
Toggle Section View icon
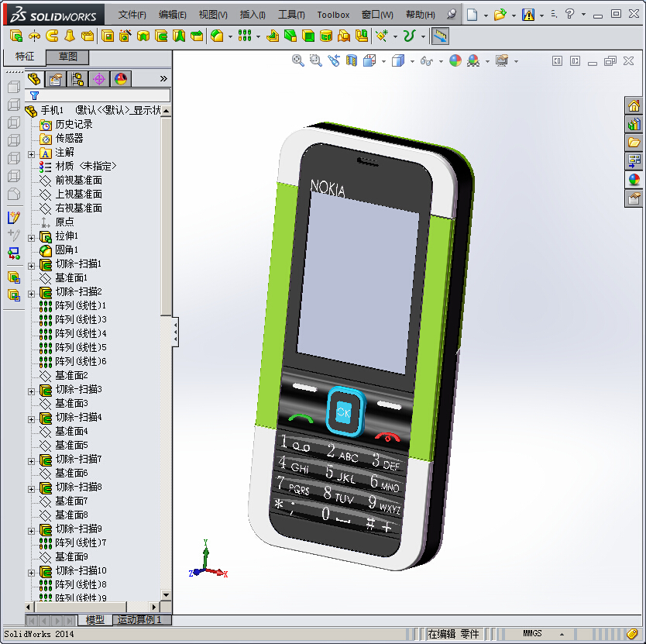pos(352,61)
